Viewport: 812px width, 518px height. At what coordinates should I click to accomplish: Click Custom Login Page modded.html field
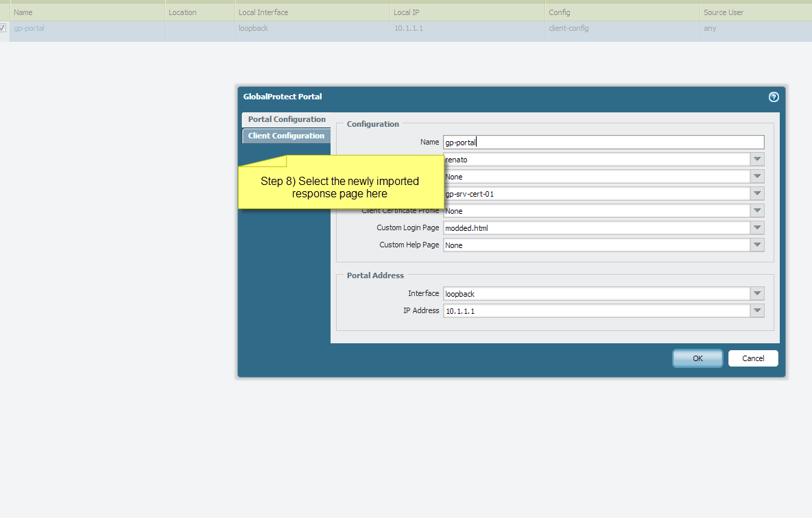coord(597,227)
